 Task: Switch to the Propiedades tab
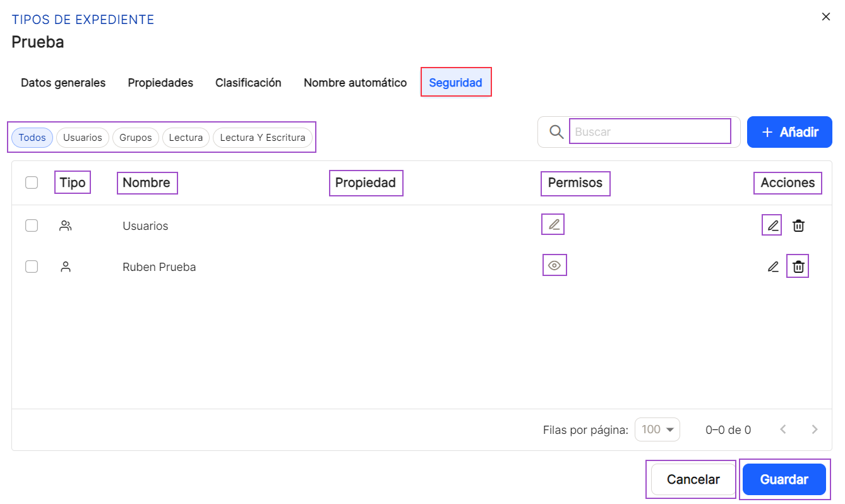point(160,83)
